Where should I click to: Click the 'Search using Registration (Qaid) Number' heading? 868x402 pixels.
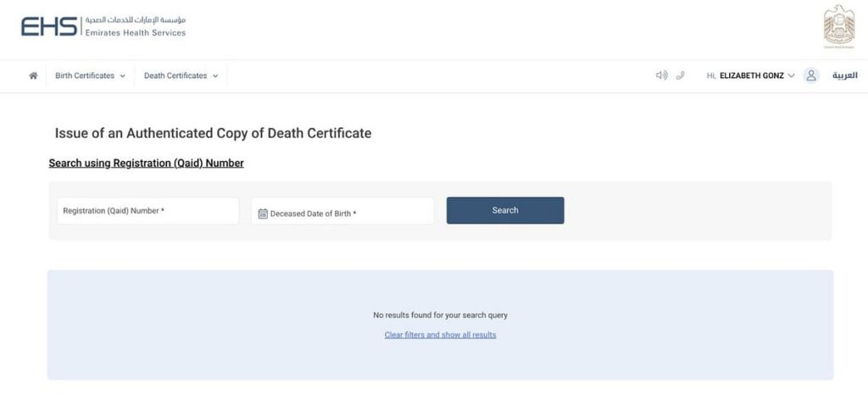146,163
